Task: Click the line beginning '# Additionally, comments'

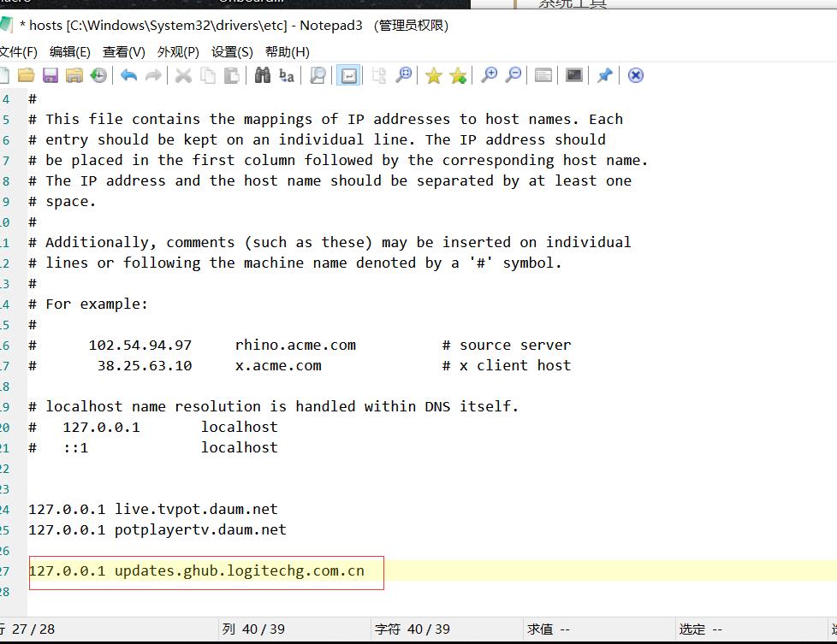Action: 329,242
